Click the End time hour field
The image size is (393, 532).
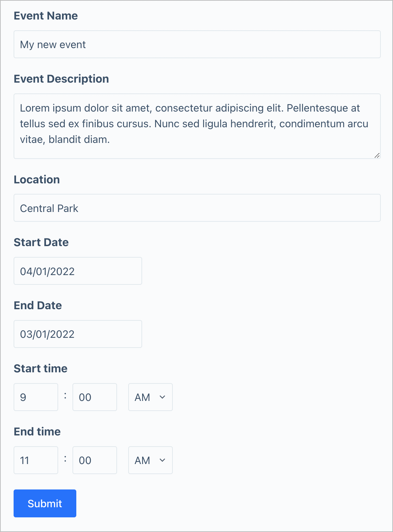[36, 460]
